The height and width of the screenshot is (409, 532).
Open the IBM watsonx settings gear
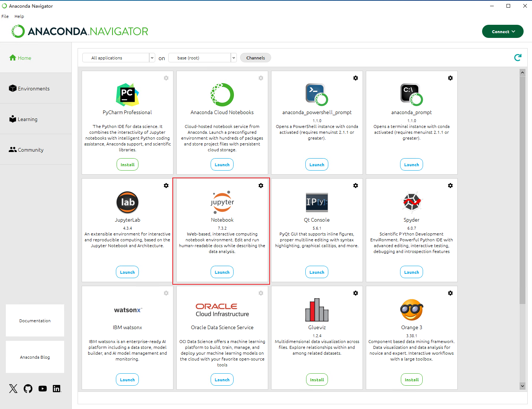[166, 293]
